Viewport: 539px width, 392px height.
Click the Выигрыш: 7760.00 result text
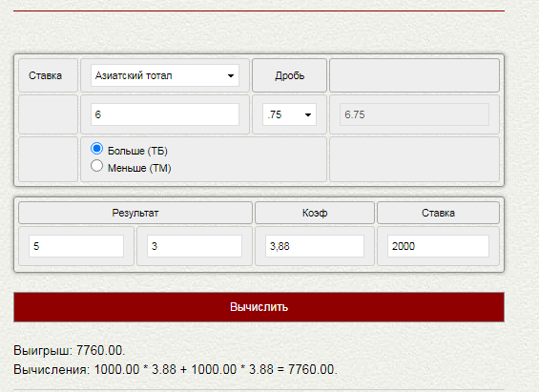70,350
